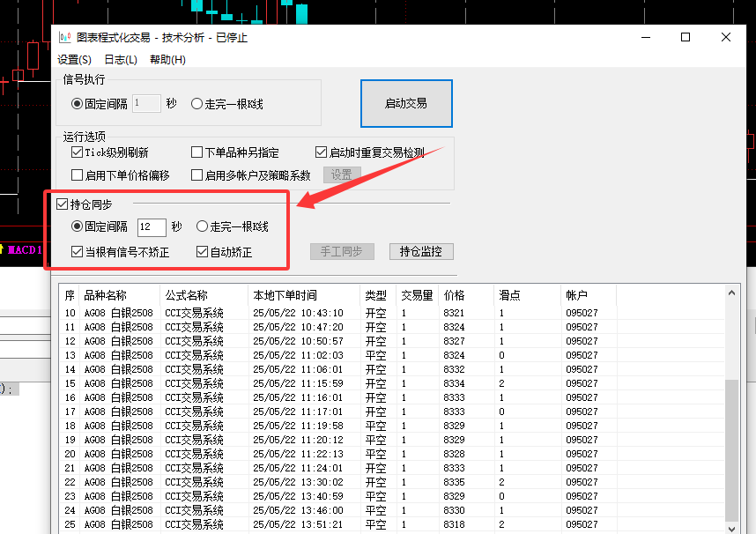This screenshot has height=534, width=756.
Task: Enable 启用下单价格偏移 checkbox
Action: pos(78,175)
